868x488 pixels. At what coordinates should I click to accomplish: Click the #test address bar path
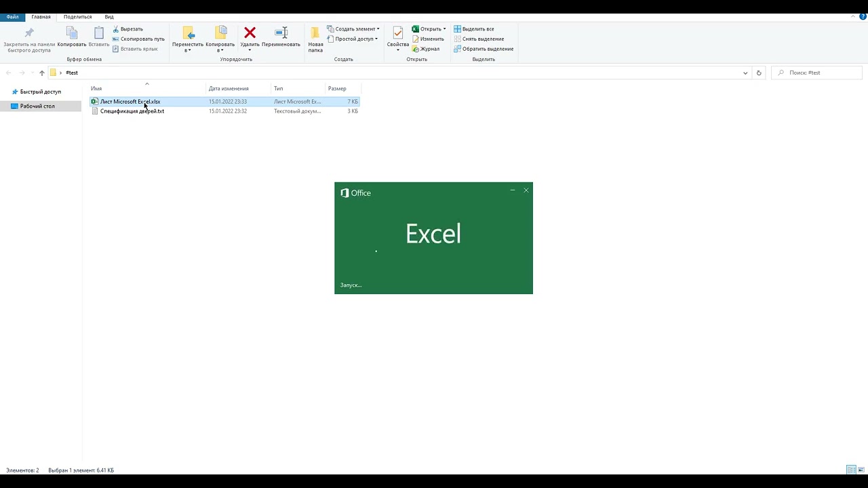coord(72,73)
